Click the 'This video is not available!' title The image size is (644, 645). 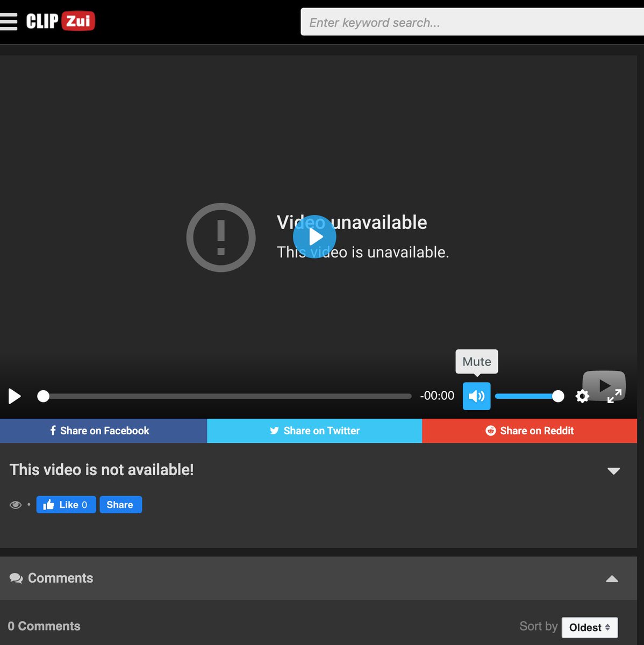[x=102, y=470]
